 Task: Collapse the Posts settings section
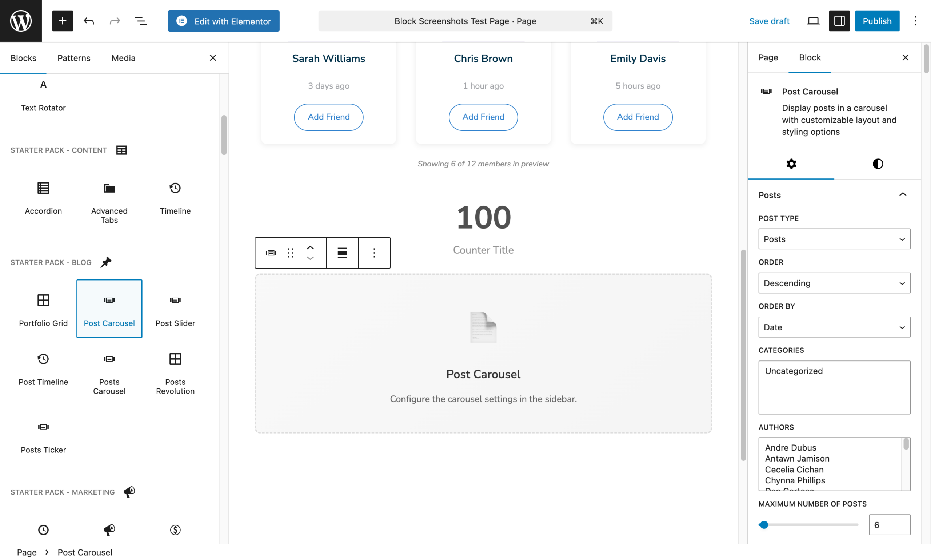(903, 194)
